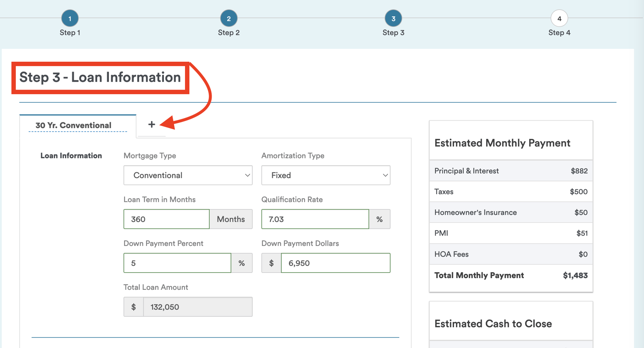Image resolution: width=644 pixels, height=348 pixels.
Task: Click the Step 3 - Loan Information heading
Action: (100, 77)
